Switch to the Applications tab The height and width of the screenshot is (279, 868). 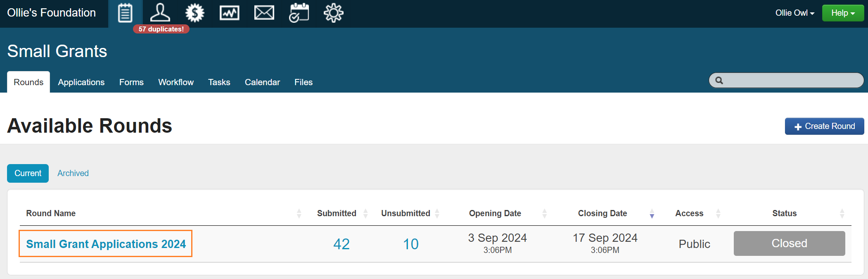(x=81, y=82)
